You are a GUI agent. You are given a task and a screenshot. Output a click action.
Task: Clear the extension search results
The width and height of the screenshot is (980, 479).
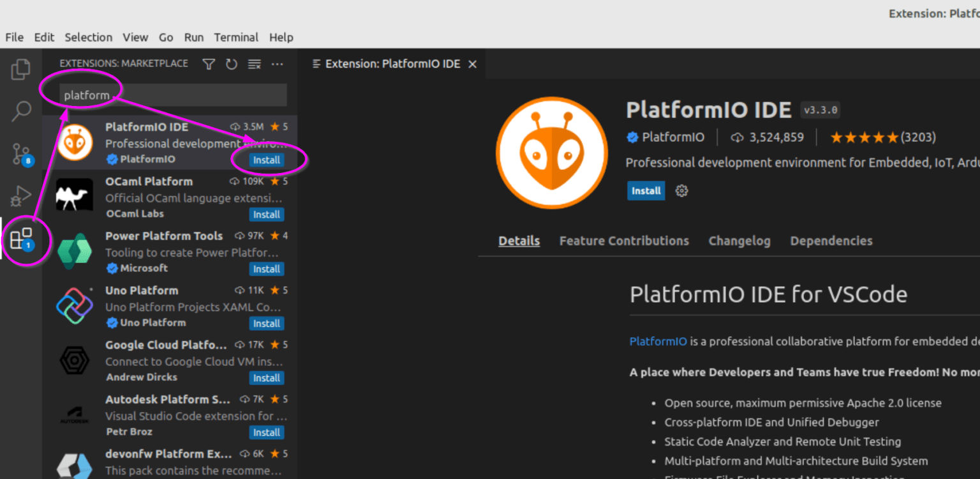[x=254, y=64]
